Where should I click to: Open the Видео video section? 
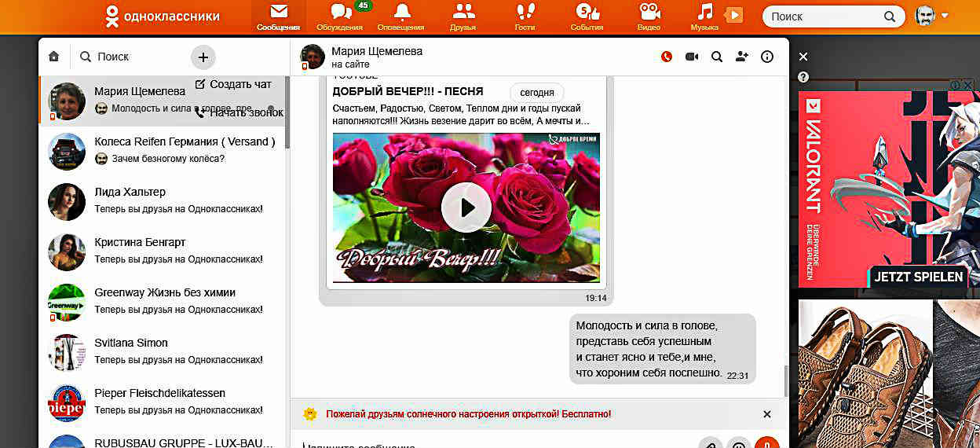coord(649,17)
